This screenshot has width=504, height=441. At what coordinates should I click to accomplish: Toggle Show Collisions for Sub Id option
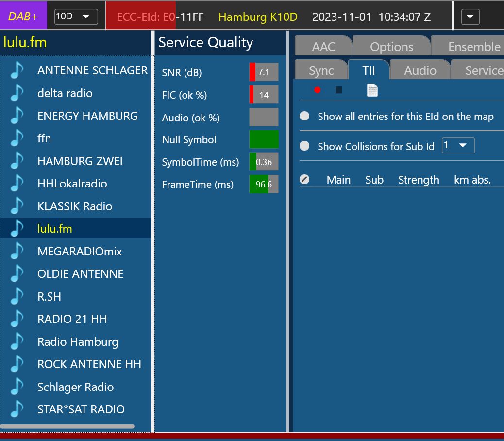point(304,146)
